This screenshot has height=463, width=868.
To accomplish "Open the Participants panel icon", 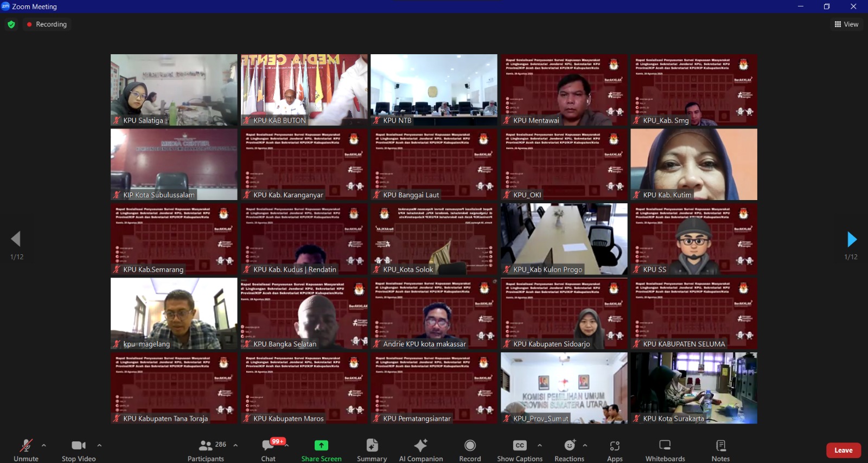I will [206, 446].
